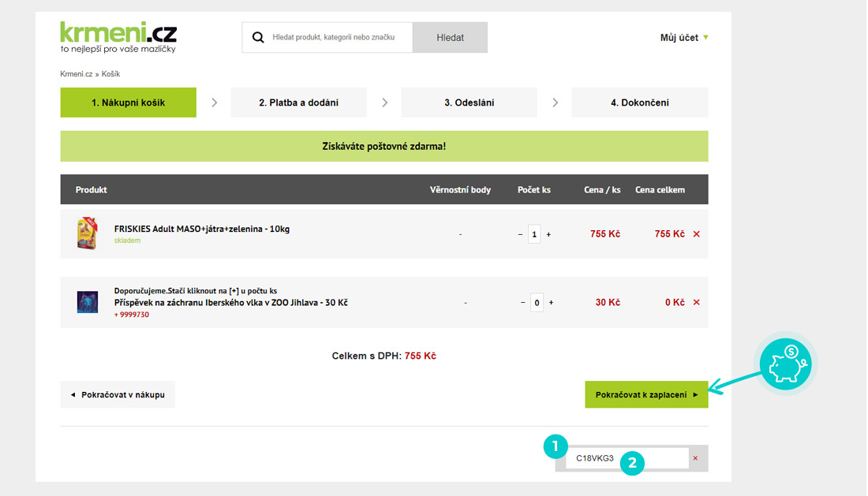Viewport: 868px width, 496px height.
Task: Remove the Iberský vlk contribution row
Action: 696,302
